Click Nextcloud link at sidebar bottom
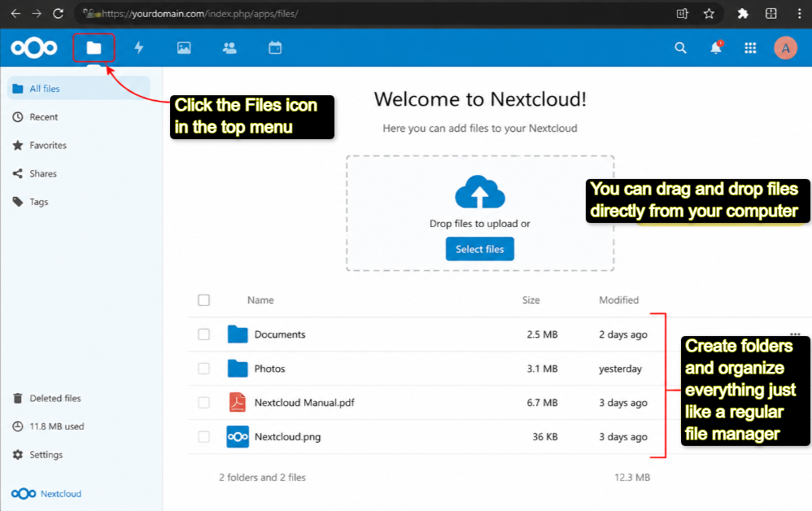Viewport: 812px width, 511px height. coord(46,493)
